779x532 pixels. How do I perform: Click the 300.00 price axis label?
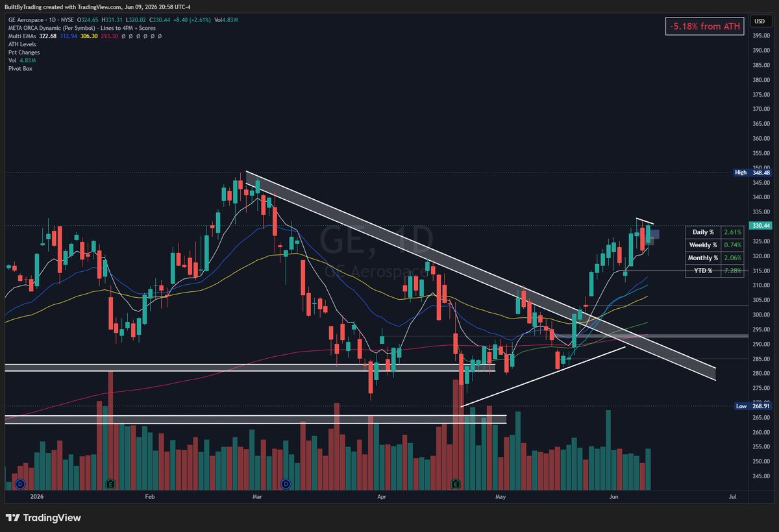coord(760,315)
